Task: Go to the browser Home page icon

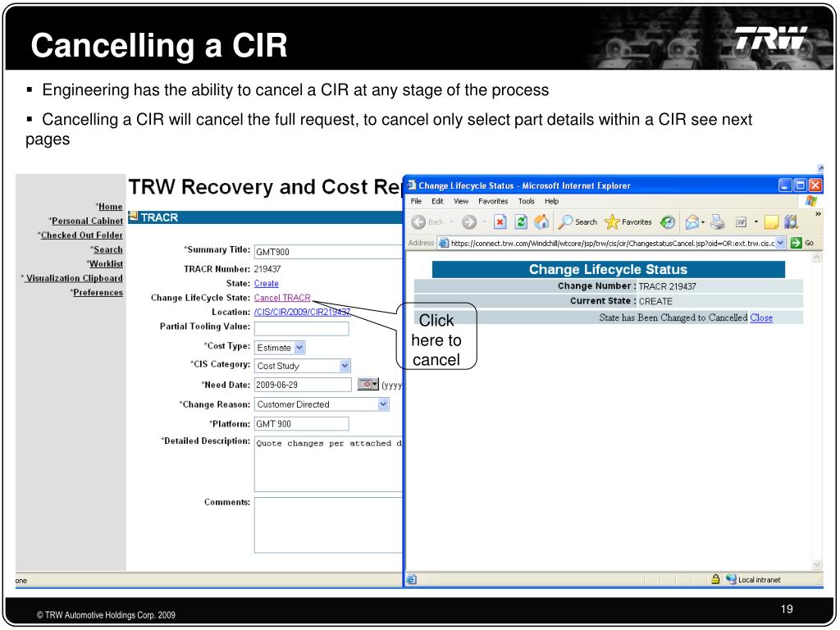Action: [x=541, y=221]
